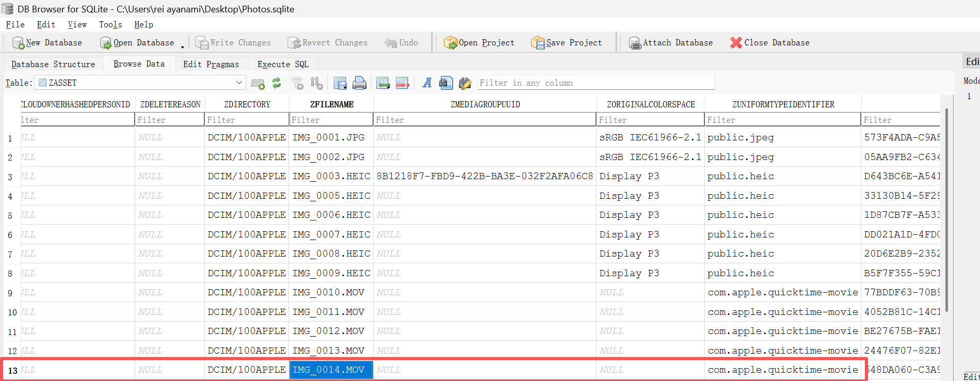Click the Attach Database toolbar icon
Image resolution: width=980 pixels, height=381 pixels.
coord(635,43)
